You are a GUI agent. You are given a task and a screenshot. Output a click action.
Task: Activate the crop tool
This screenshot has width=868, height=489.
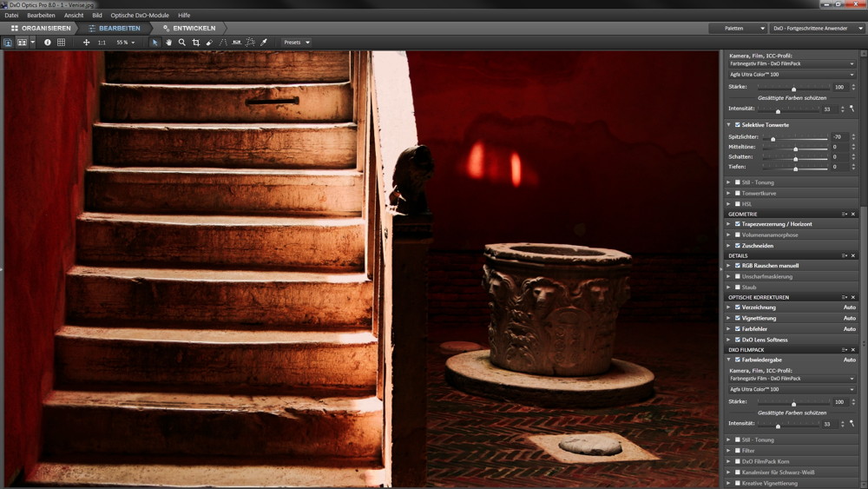pos(195,42)
